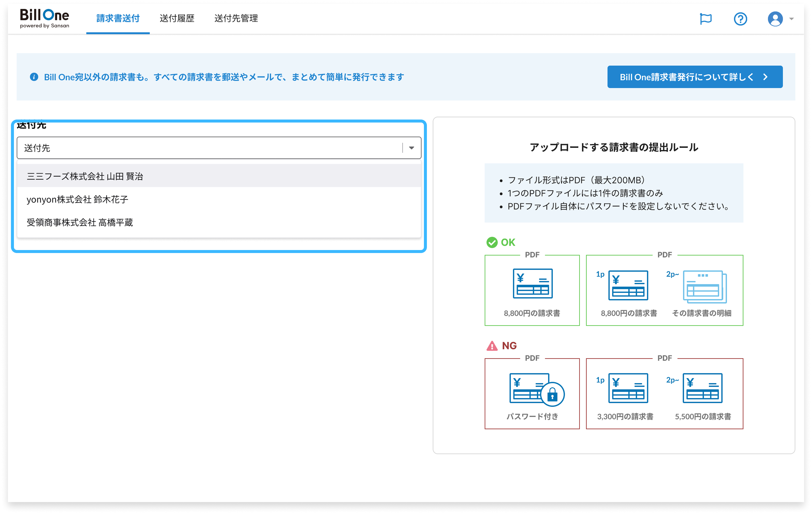Click the red NG warning triangle icon
812x514 pixels.
pyautogui.click(x=492, y=346)
